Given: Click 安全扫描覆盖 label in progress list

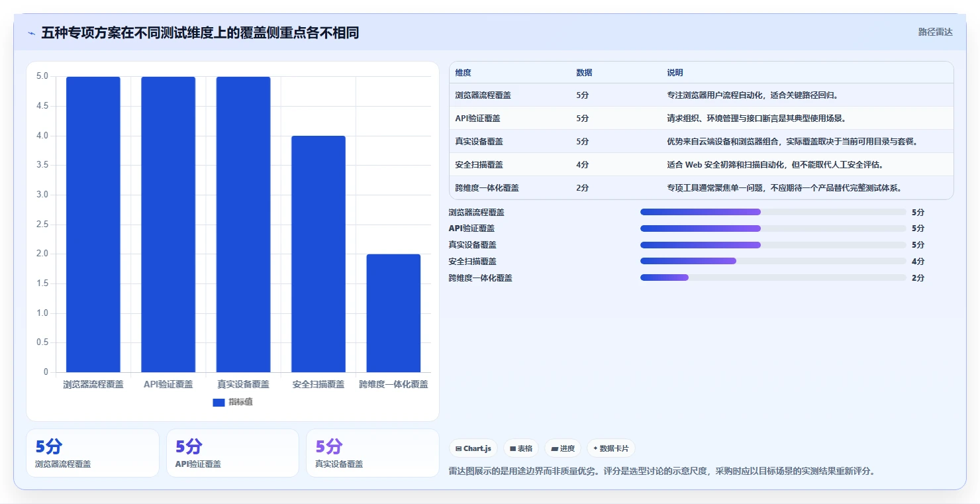Looking at the screenshot, I should [x=472, y=262].
